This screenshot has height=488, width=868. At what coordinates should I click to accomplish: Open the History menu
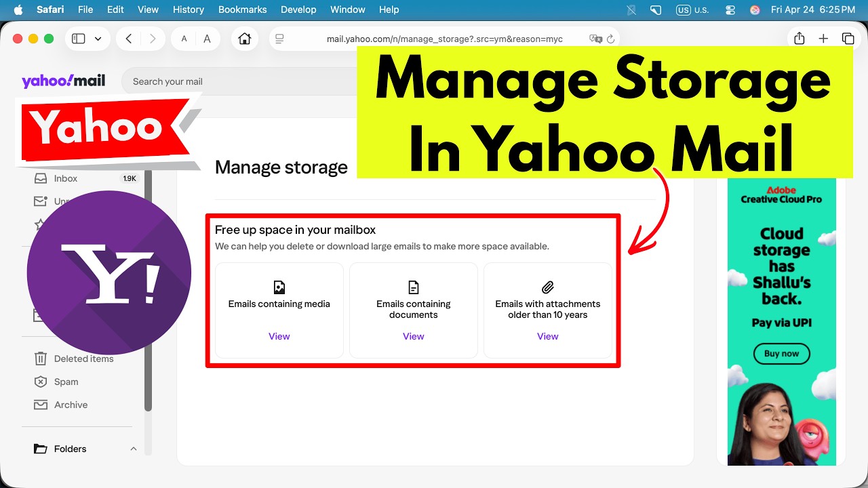pos(189,9)
